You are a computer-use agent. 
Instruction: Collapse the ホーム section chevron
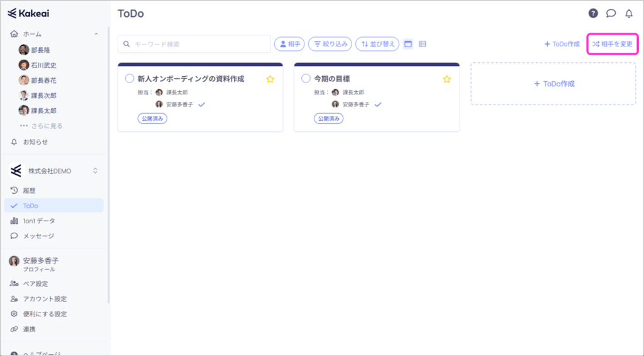coord(96,34)
